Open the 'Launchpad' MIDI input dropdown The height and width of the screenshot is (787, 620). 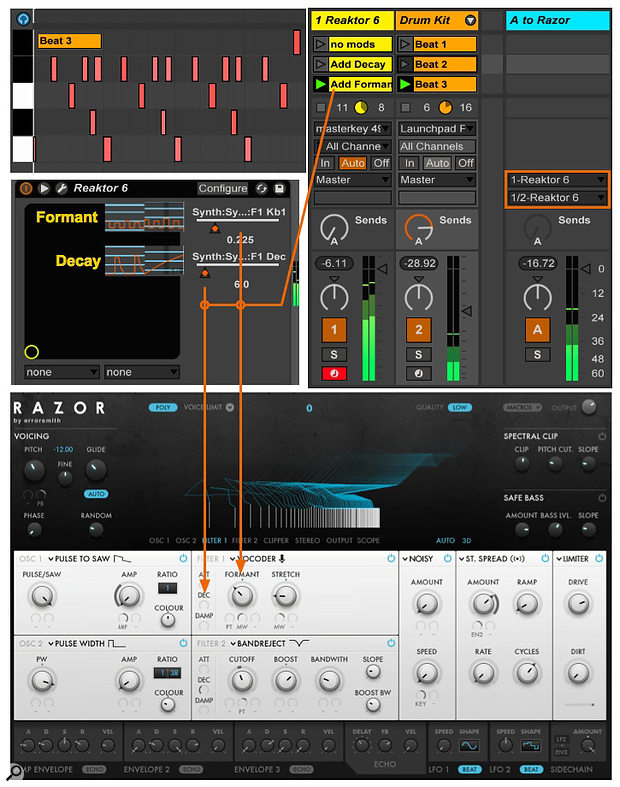[x=437, y=129]
